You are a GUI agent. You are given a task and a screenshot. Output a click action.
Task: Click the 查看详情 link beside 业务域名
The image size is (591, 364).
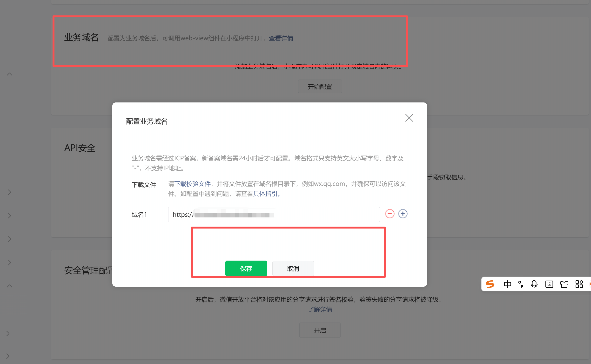[281, 38]
